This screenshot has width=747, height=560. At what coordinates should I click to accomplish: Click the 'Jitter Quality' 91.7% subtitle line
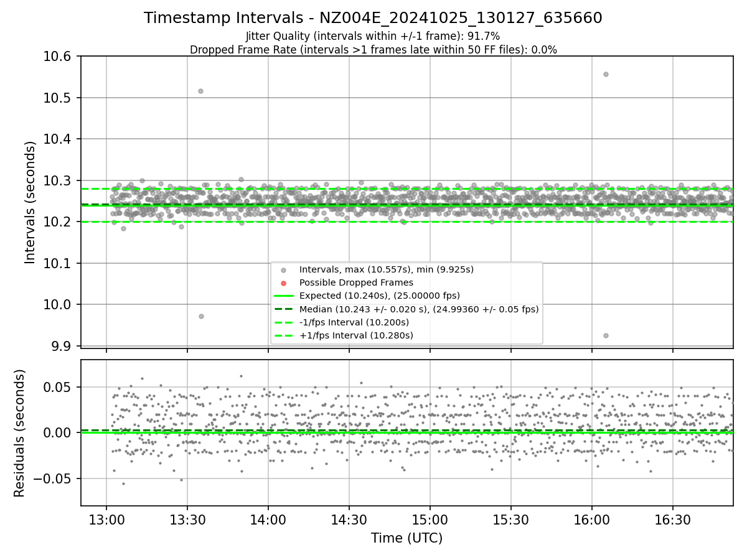click(373, 36)
